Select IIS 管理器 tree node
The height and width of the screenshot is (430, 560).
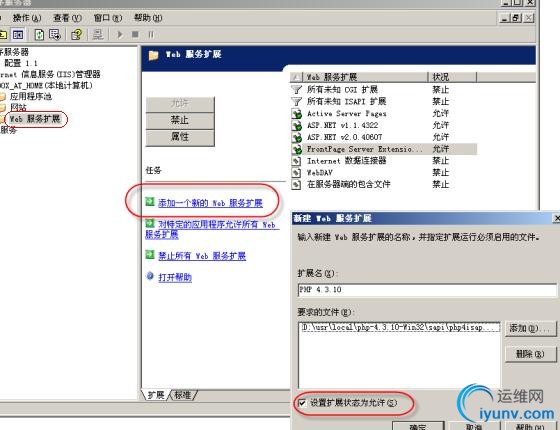click(x=50, y=74)
